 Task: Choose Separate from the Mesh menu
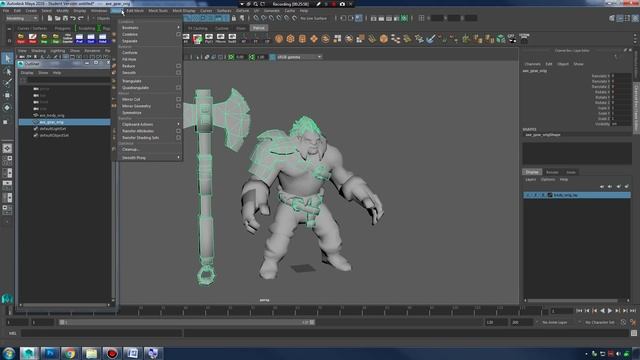(130, 41)
